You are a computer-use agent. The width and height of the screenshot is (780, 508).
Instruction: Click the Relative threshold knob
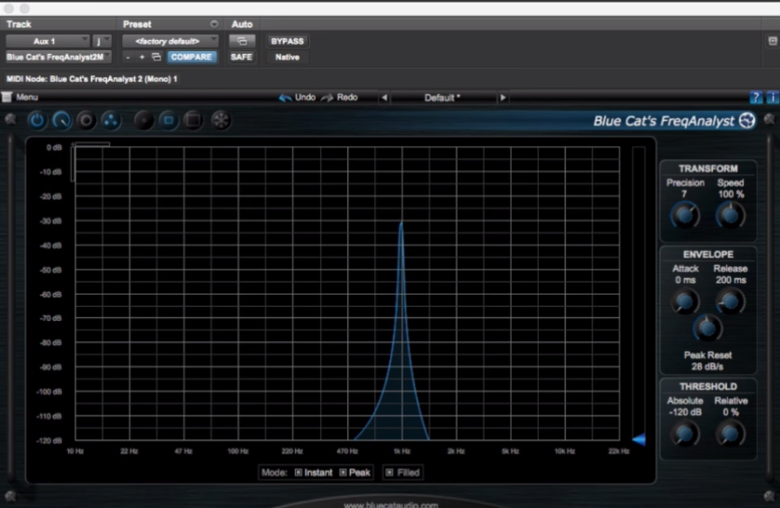[x=730, y=434]
